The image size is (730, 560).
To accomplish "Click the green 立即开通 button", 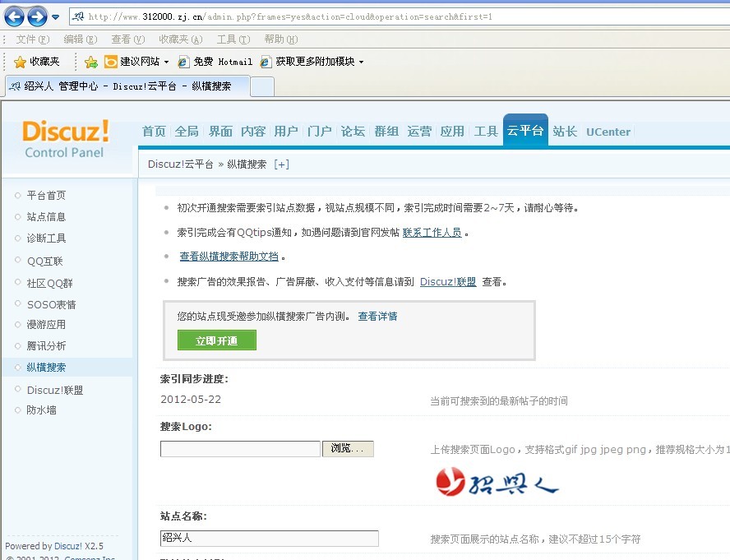I will click(216, 340).
